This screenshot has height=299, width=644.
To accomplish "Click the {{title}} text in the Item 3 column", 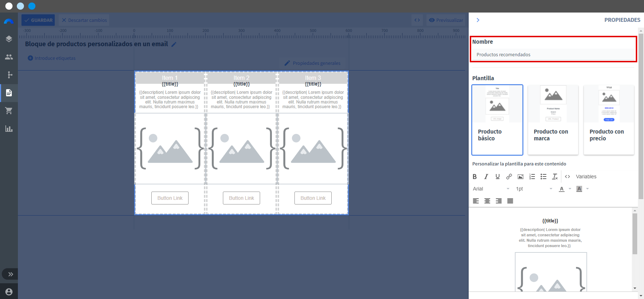I will point(313,84).
